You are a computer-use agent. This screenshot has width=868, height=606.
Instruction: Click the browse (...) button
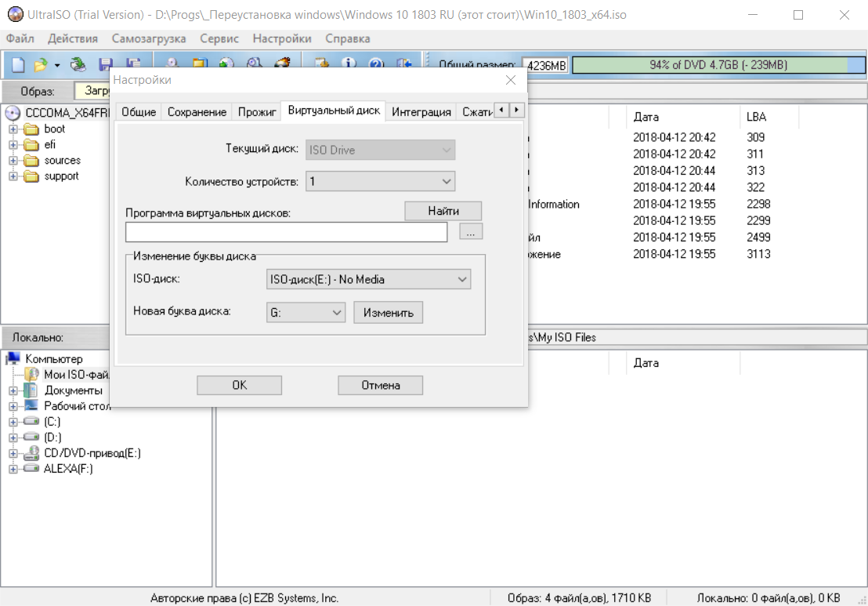[471, 231]
